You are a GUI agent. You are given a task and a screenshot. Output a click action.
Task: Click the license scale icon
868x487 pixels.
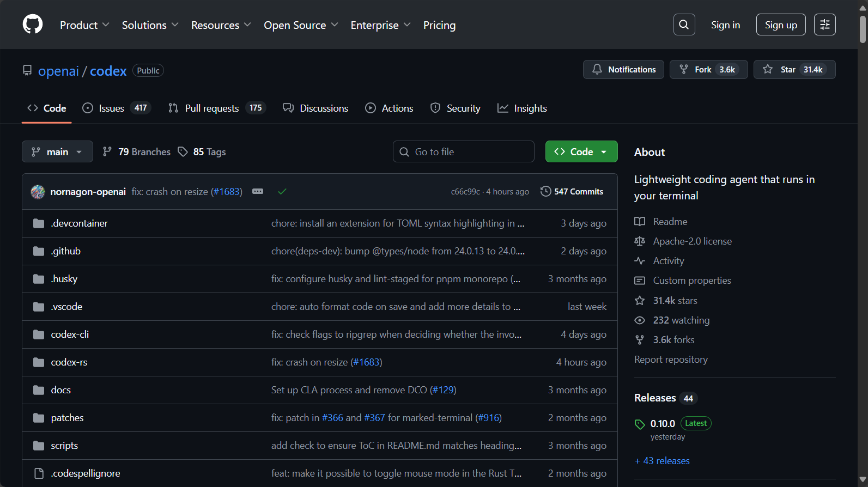pyautogui.click(x=640, y=241)
